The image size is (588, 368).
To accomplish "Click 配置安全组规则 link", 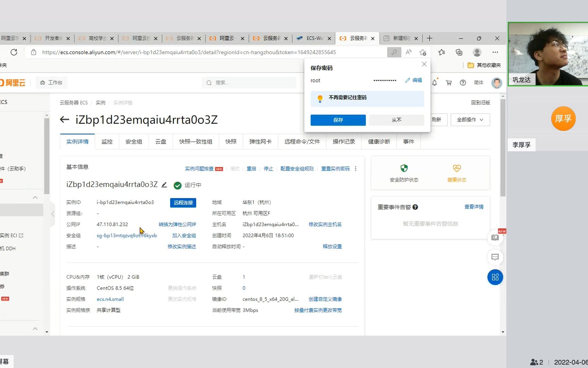I will 297,169.
